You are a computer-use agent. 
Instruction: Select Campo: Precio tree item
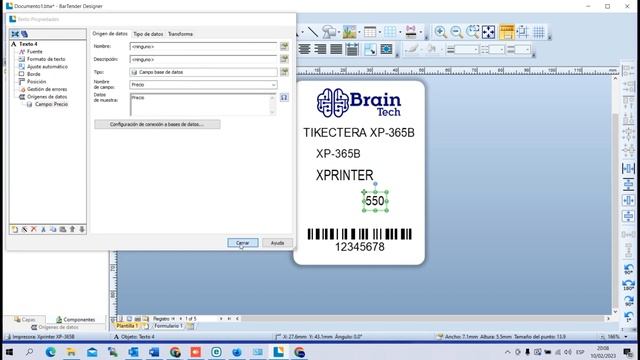pos(51,104)
